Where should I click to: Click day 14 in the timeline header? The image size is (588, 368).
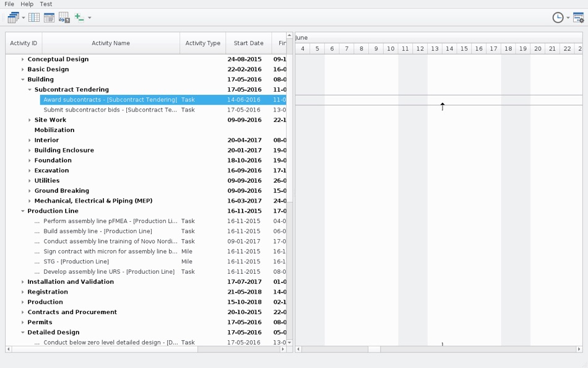(449, 49)
